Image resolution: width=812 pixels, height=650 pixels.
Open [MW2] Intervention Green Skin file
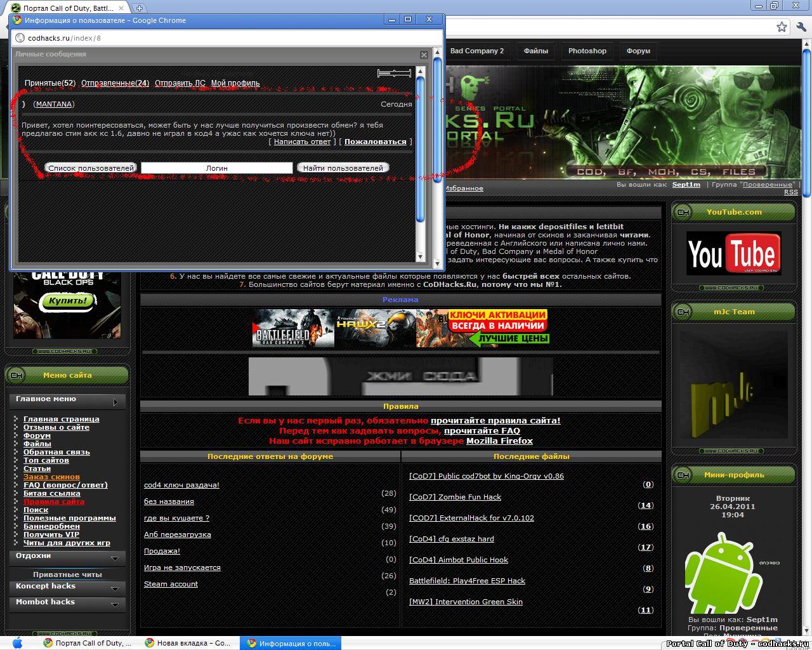pyautogui.click(x=466, y=602)
